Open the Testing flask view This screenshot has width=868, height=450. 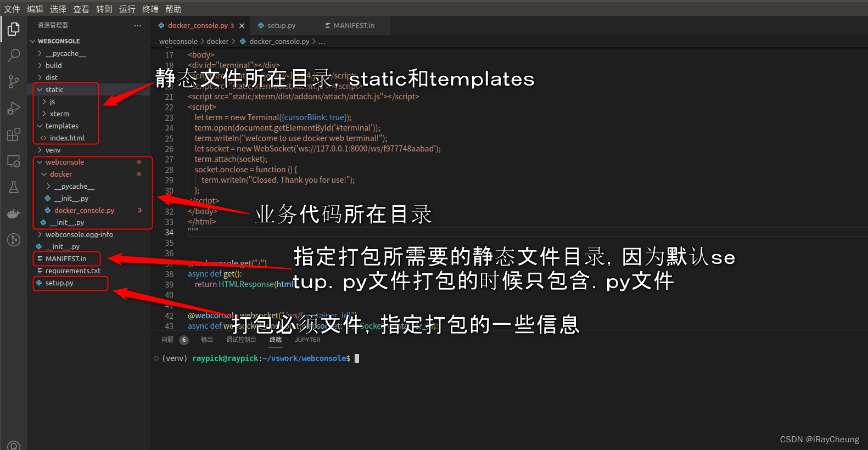(14, 187)
